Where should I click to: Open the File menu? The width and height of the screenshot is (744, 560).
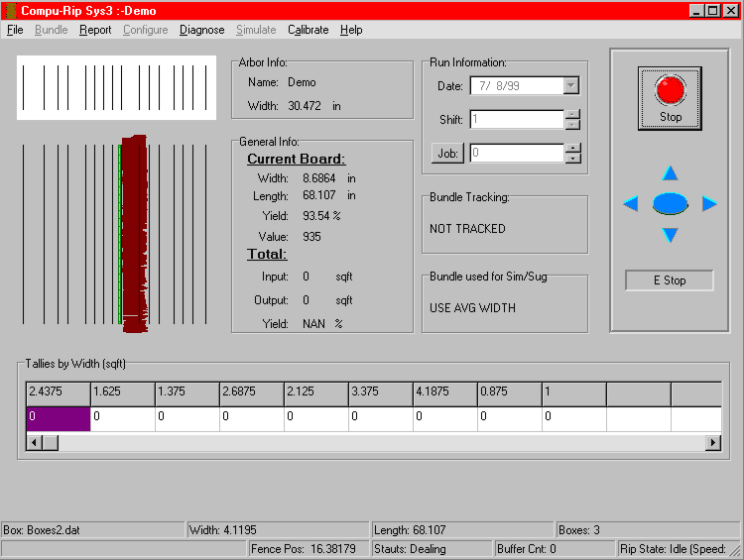pos(15,30)
